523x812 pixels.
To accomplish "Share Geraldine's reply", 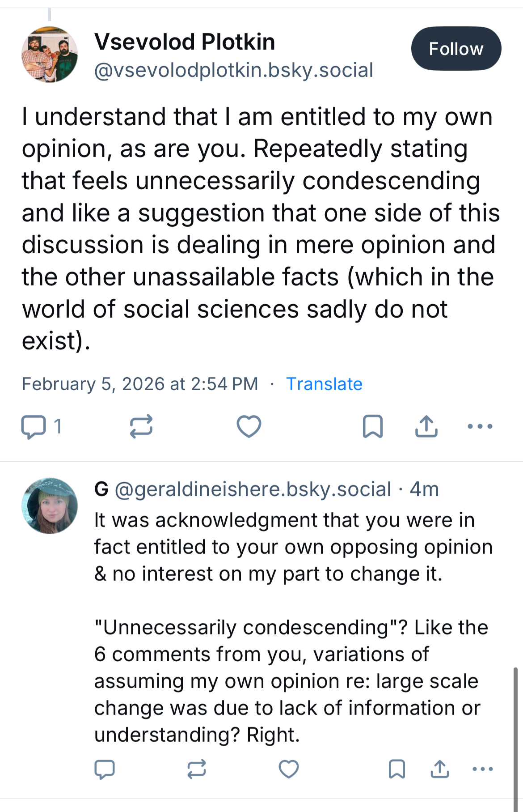I will click(x=440, y=769).
